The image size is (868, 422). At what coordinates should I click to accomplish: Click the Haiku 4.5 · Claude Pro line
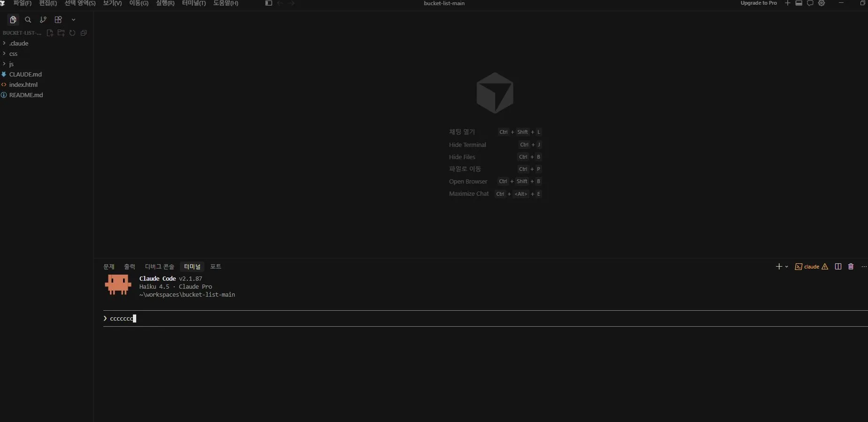click(x=176, y=286)
